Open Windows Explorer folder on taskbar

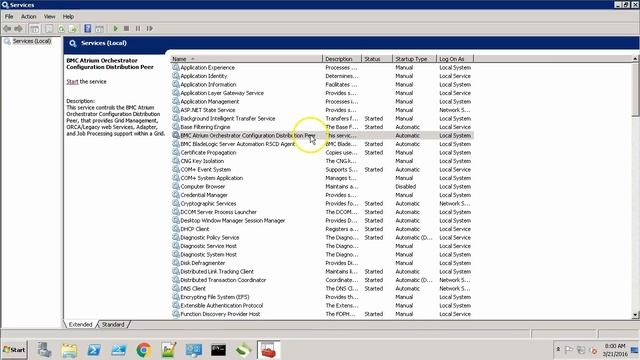[69, 350]
